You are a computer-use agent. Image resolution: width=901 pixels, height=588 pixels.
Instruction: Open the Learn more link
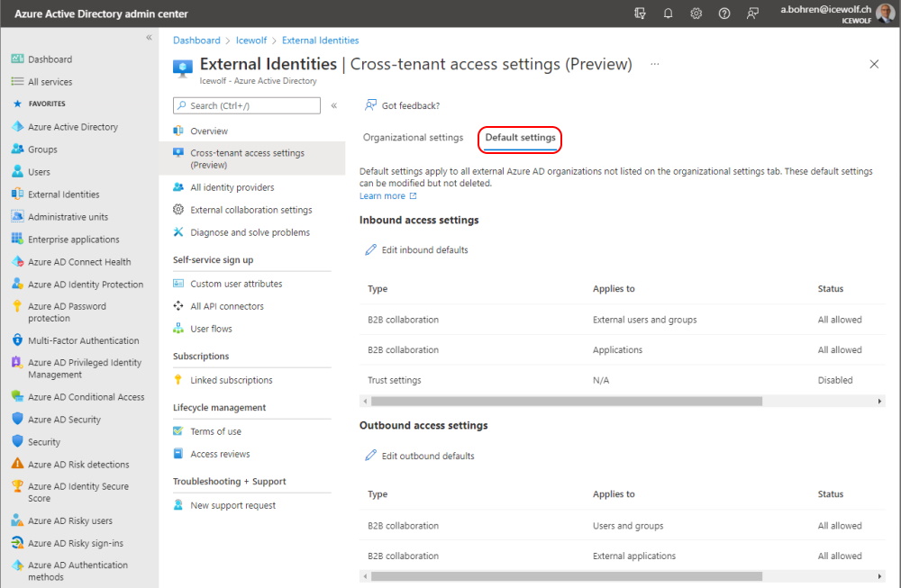coord(387,195)
